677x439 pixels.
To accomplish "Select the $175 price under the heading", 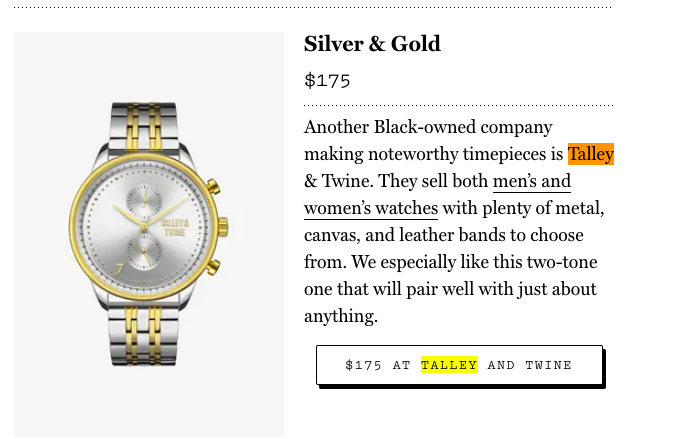I will tap(327, 80).
